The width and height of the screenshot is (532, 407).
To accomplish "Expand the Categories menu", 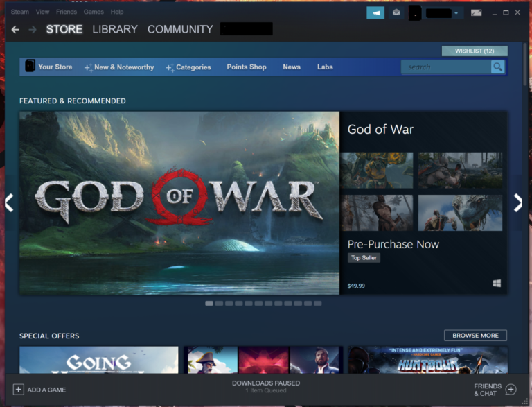I will [x=188, y=67].
